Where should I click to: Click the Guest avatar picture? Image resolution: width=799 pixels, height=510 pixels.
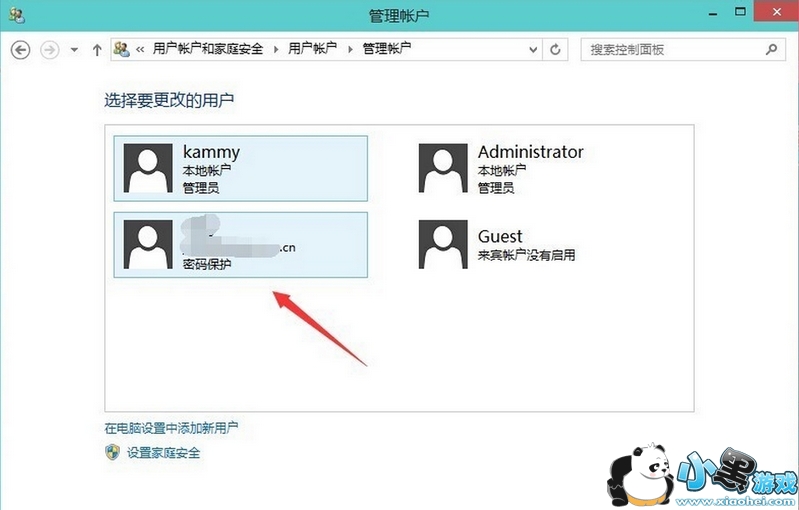[x=443, y=245]
